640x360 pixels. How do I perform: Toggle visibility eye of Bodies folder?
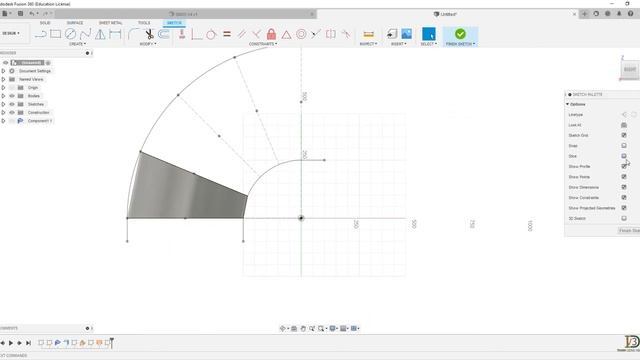[12, 96]
